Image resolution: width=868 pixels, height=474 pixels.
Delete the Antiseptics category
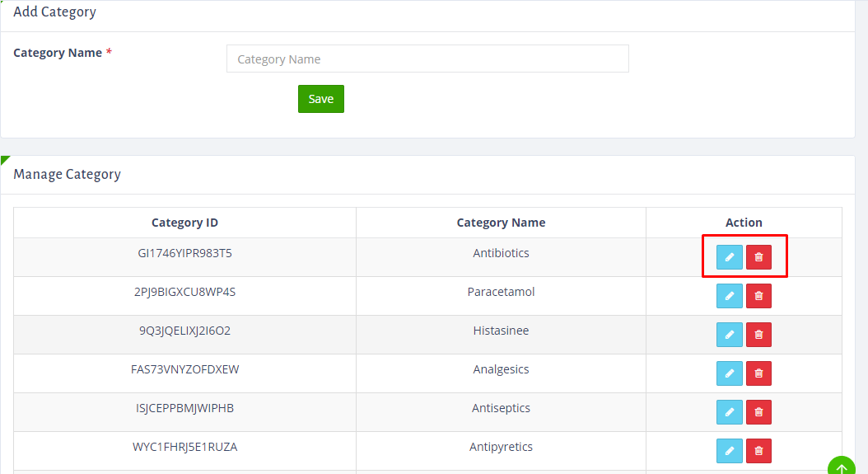(x=758, y=412)
